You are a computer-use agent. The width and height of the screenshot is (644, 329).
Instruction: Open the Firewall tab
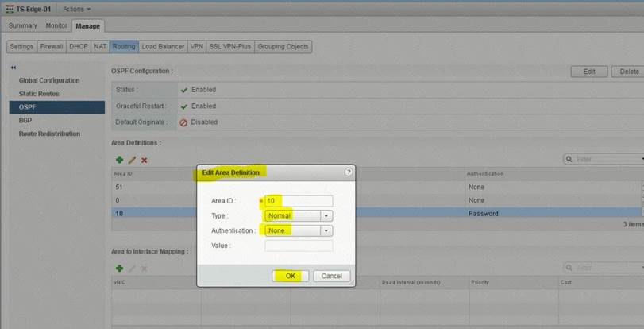[52, 47]
